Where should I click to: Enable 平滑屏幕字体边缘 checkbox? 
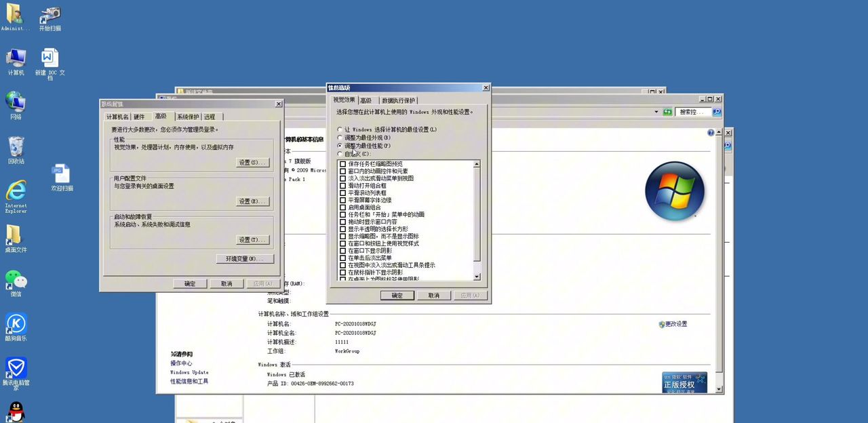343,200
